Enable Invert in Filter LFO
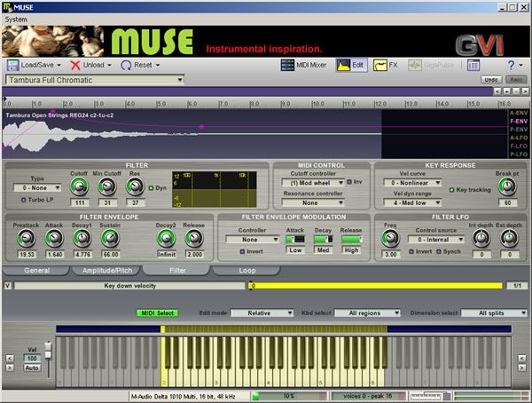 click(411, 251)
